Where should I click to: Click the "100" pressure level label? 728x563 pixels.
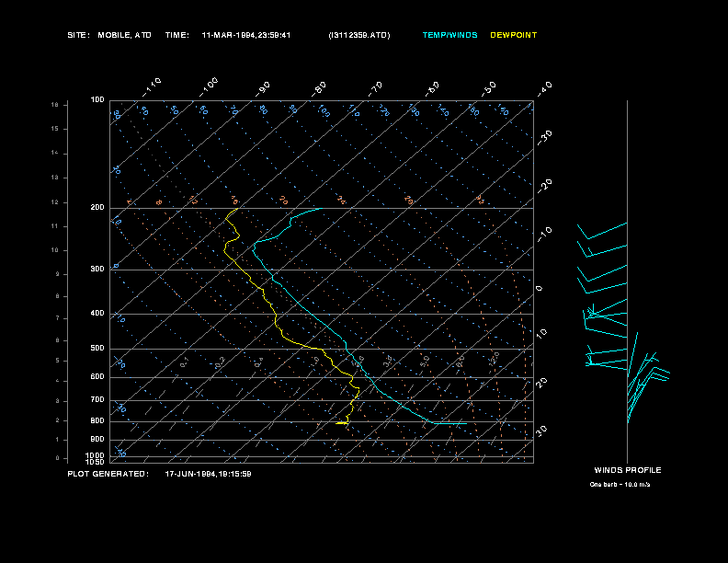point(97,99)
